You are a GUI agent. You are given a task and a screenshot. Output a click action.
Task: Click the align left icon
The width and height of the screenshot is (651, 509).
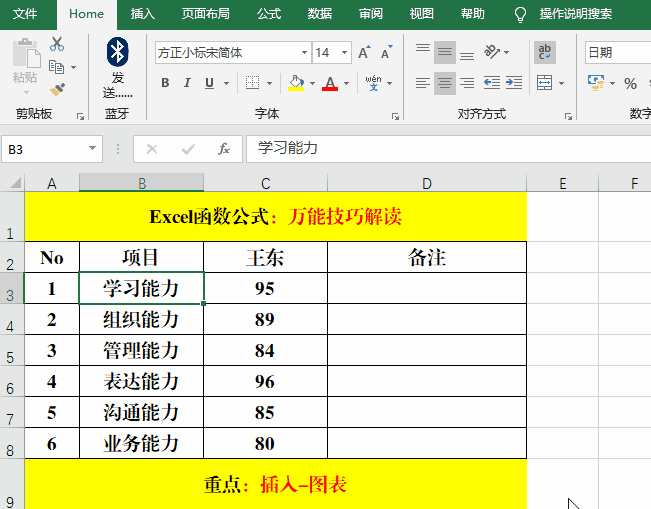(423, 83)
